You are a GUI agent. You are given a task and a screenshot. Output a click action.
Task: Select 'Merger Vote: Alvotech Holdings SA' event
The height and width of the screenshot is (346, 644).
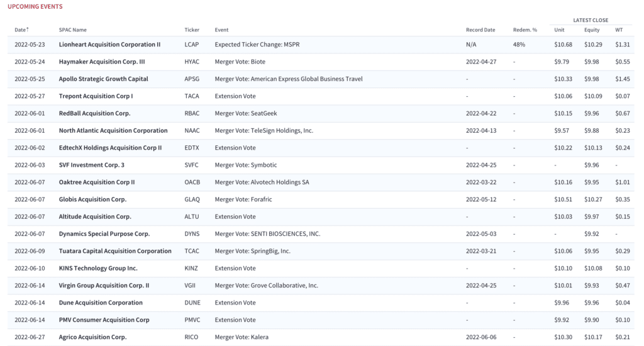[x=262, y=182]
